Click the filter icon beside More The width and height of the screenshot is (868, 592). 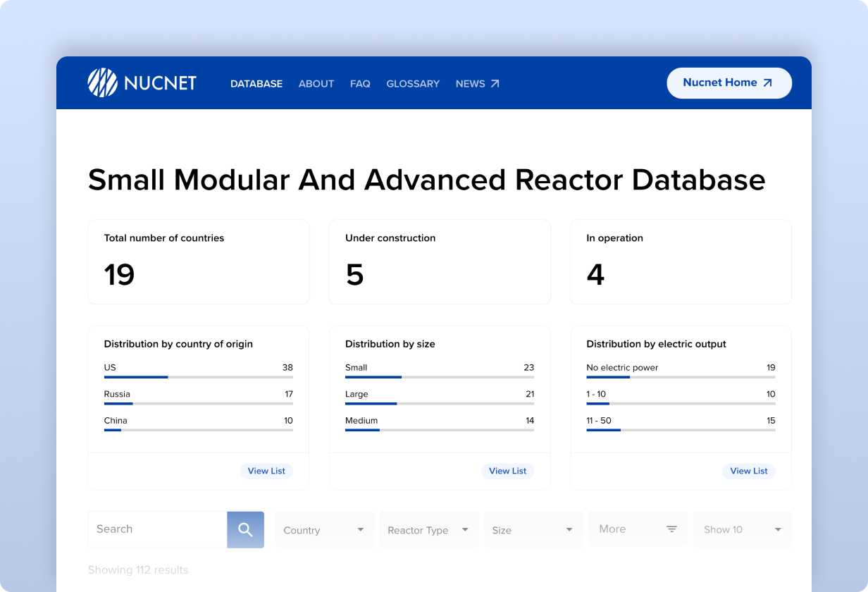(671, 529)
